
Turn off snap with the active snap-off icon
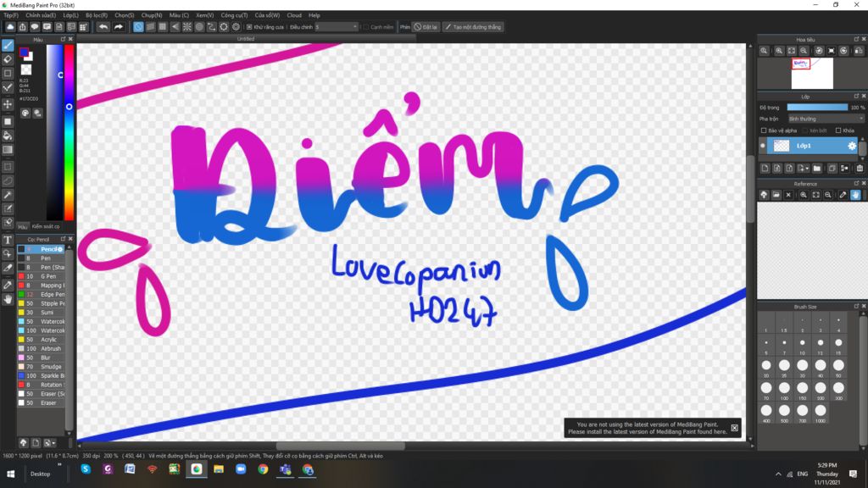138,26
